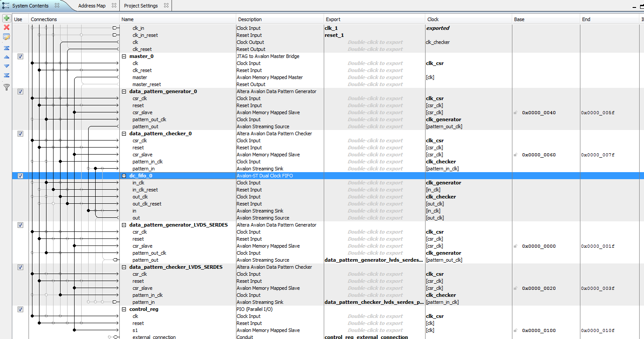This screenshot has height=339, width=644.
Task: Click the Move to top arrow icon
Action: 6,48
